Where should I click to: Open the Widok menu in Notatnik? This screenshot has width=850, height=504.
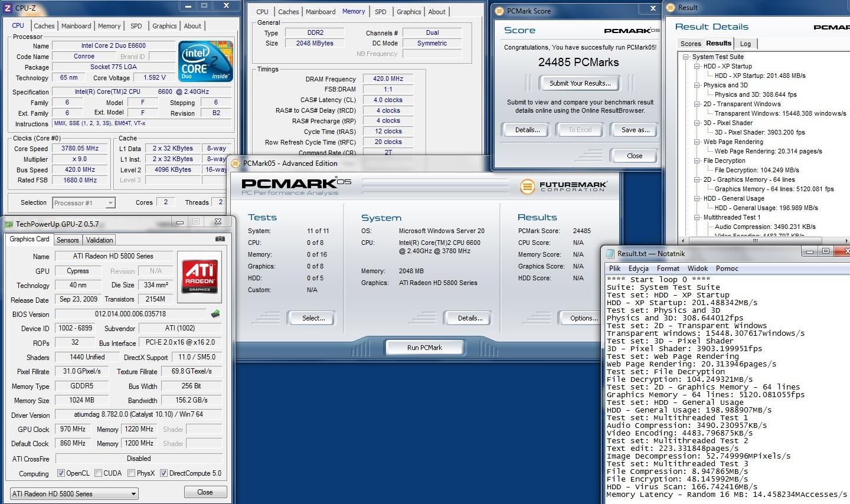[x=698, y=269]
